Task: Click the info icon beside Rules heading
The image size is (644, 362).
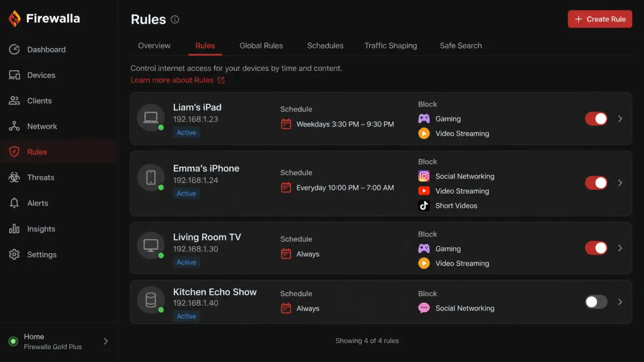Action: click(175, 19)
